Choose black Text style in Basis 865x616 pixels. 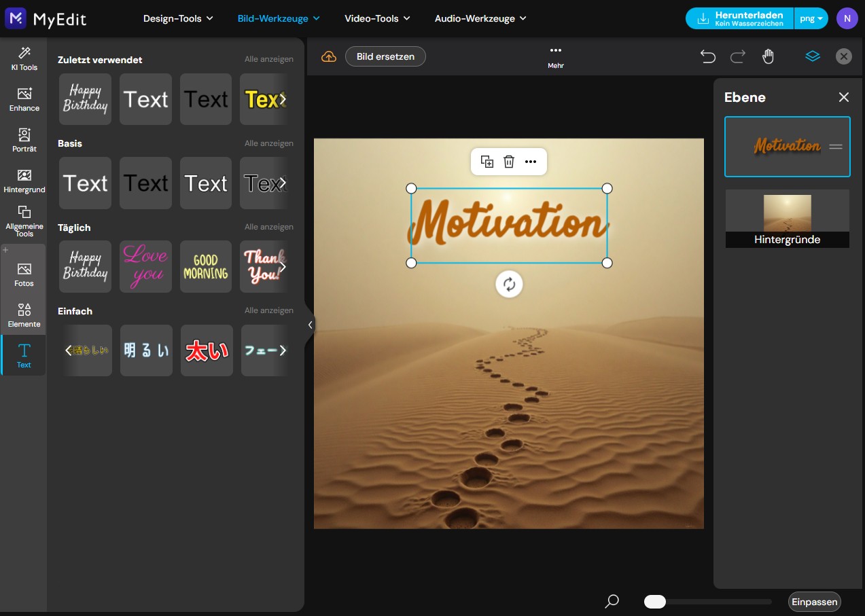145,183
